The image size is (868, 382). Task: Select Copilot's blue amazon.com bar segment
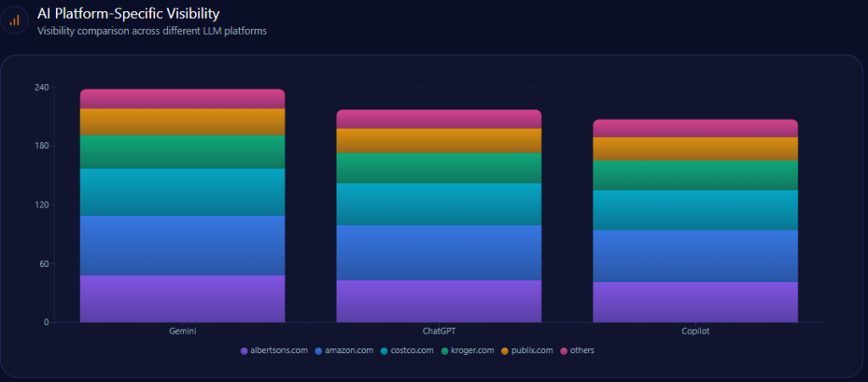pos(695,255)
